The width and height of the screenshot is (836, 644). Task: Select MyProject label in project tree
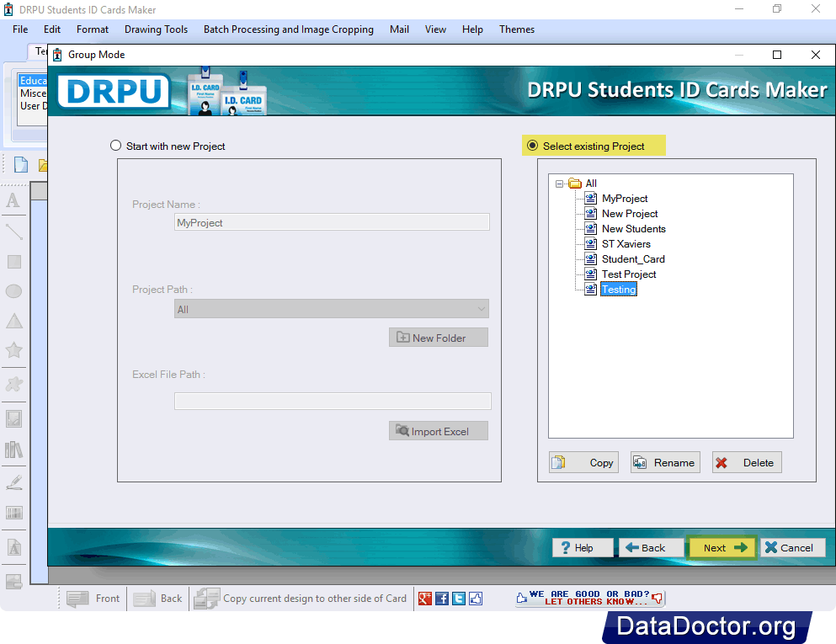point(625,199)
